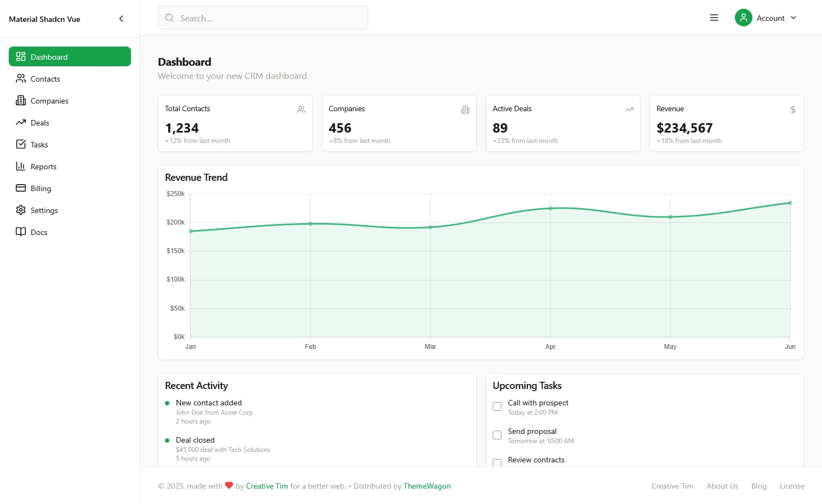Open the Creative Tim link
The width and height of the screenshot is (822, 504).
(267, 486)
